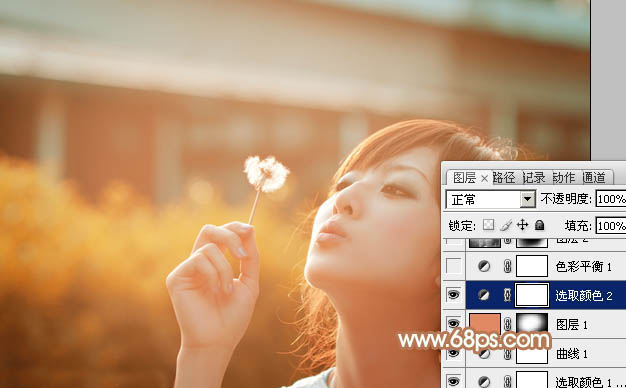Click the orange 图层 1 color thumbnail

(485, 323)
